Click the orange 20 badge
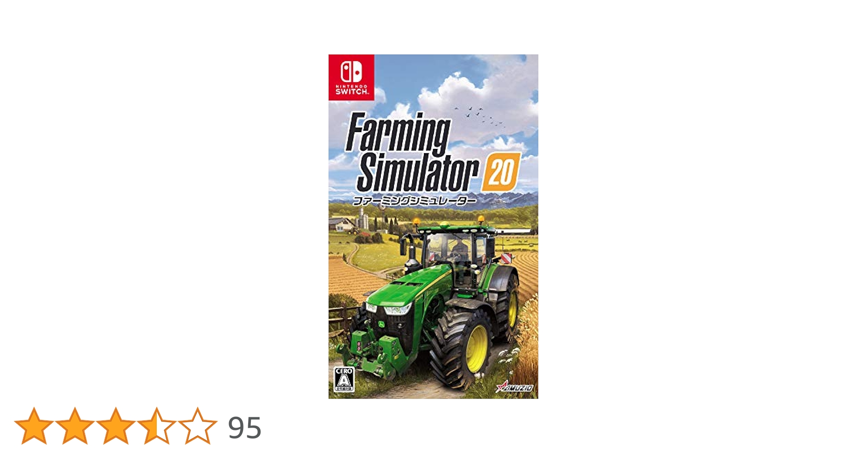This screenshot has width=868, height=454. [x=501, y=171]
